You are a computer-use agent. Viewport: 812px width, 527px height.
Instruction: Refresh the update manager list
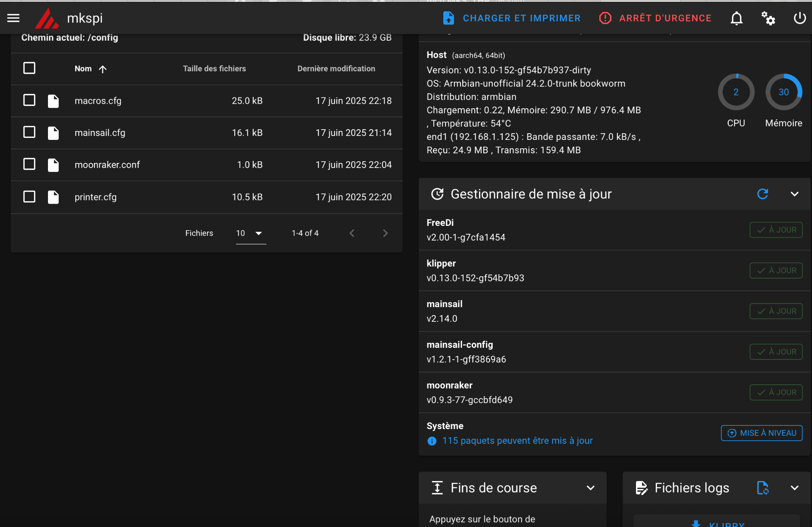point(762,194)
